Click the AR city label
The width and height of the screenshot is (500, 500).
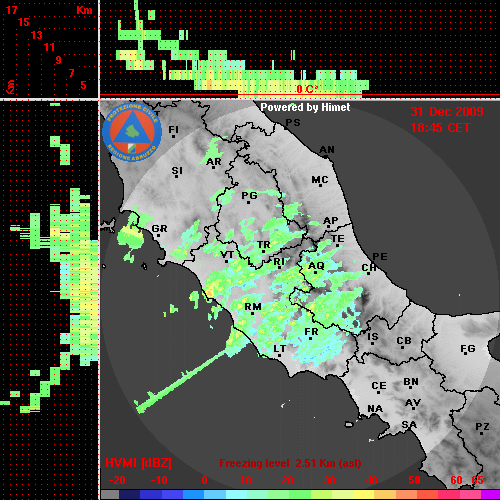(x=214, y=162)
